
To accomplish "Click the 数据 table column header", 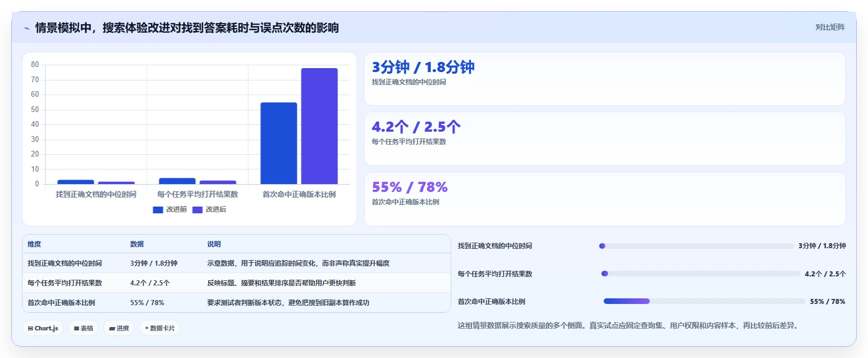I will click(x=137, y=244).
